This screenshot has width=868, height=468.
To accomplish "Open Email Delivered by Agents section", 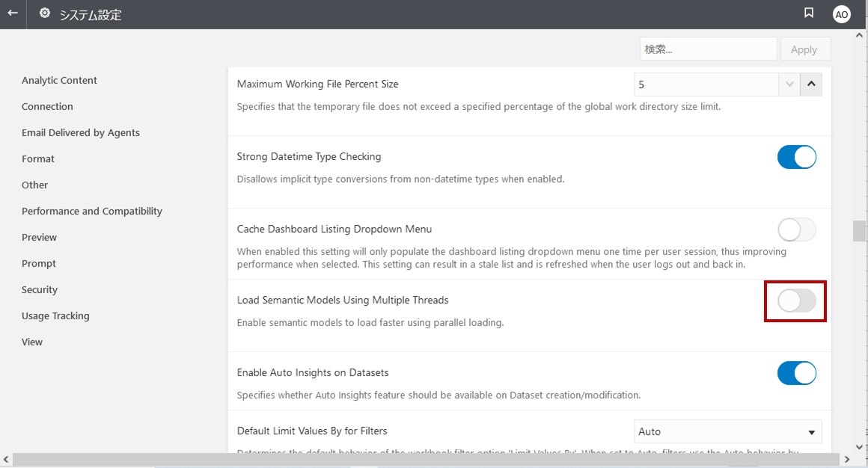I will (x=81, y=133).
